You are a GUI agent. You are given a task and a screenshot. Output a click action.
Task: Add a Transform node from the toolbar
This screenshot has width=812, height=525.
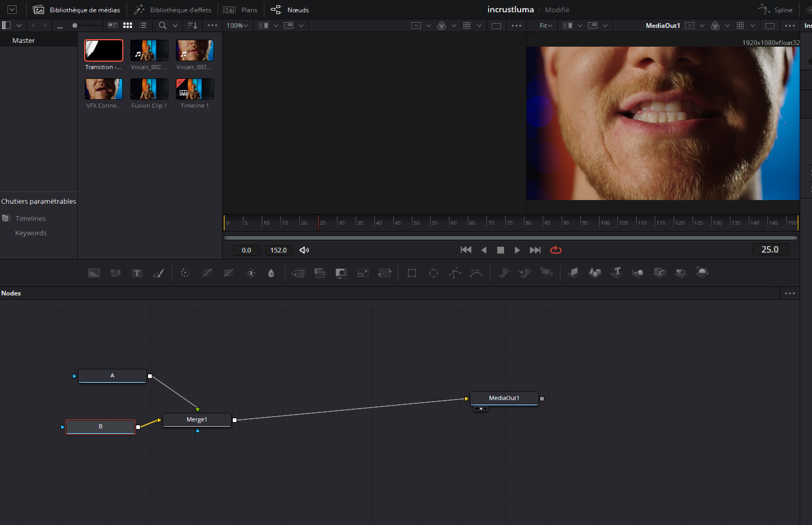[385, 273]
